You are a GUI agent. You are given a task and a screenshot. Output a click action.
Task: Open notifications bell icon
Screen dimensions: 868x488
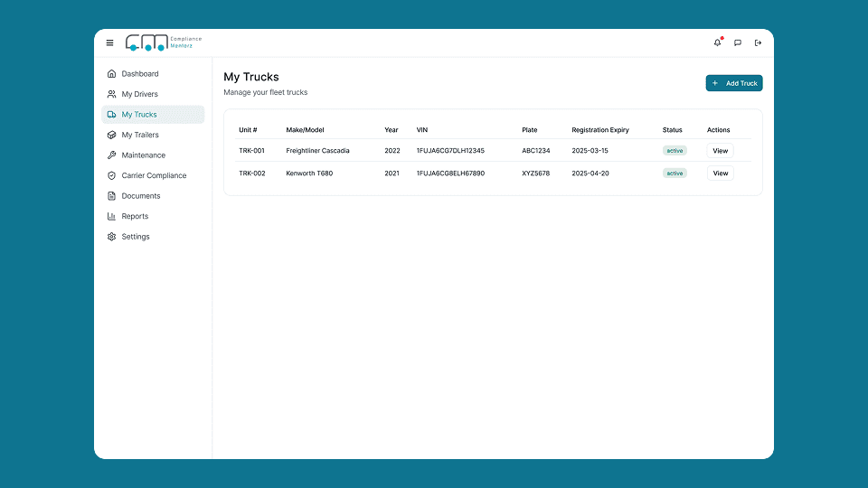coord(718,42)
